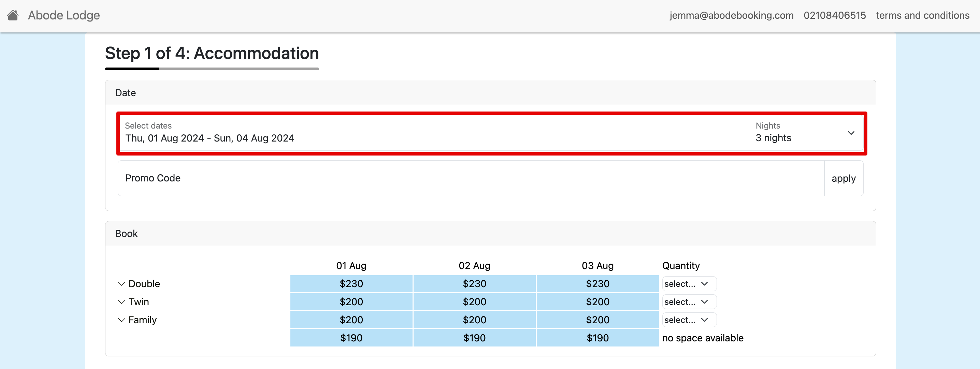
Task: Expand the Family room details chevron
Action: point(121,320)
